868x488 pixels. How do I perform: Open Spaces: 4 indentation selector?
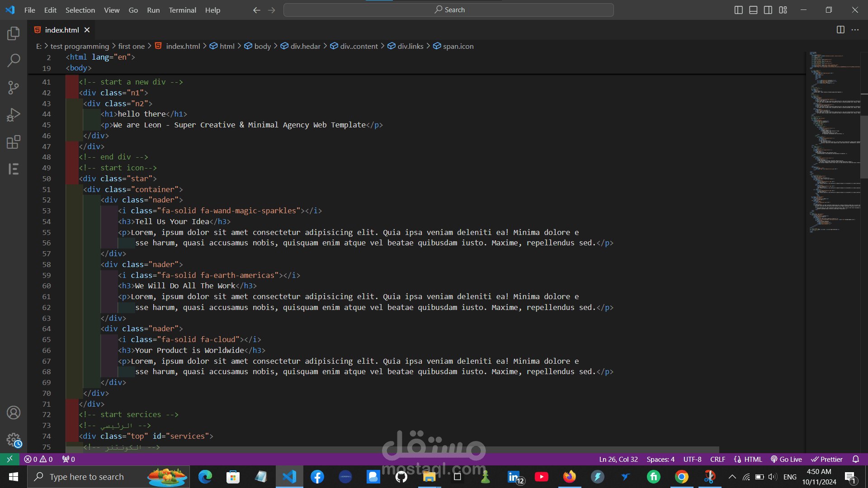(660, 459)
